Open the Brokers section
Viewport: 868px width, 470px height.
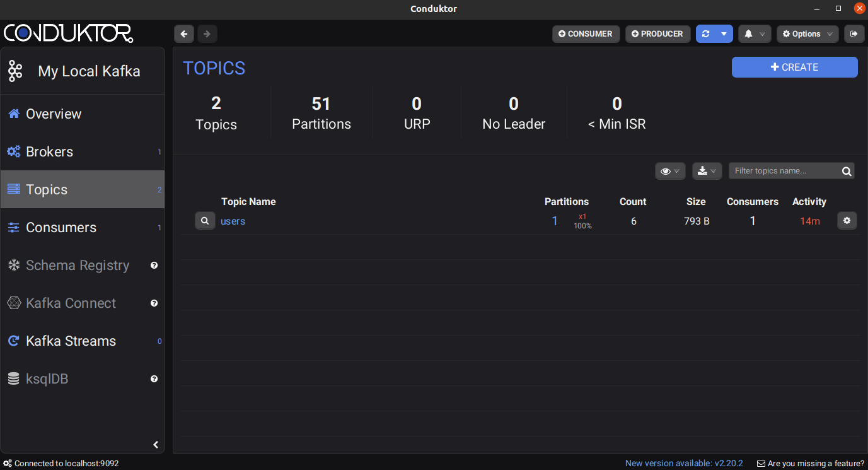[83, 152]
